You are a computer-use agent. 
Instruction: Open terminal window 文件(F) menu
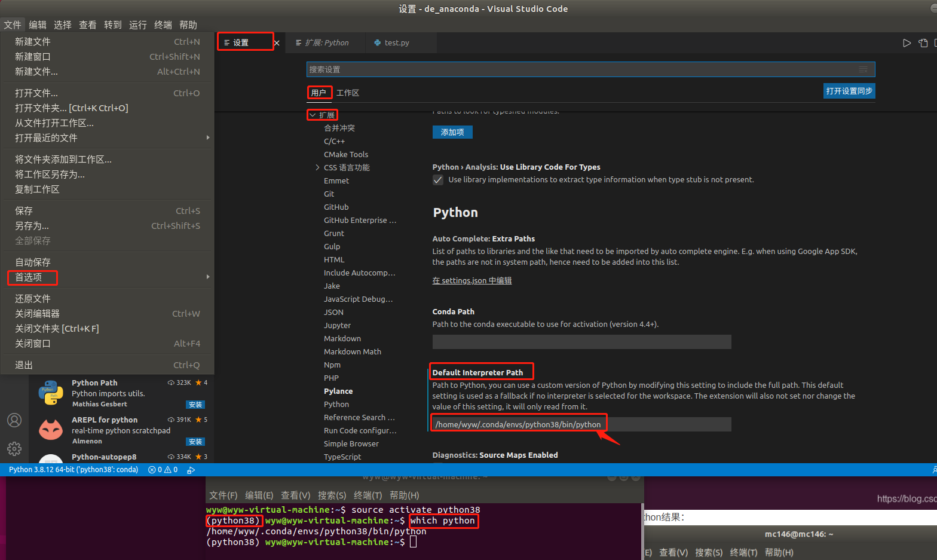223,495
